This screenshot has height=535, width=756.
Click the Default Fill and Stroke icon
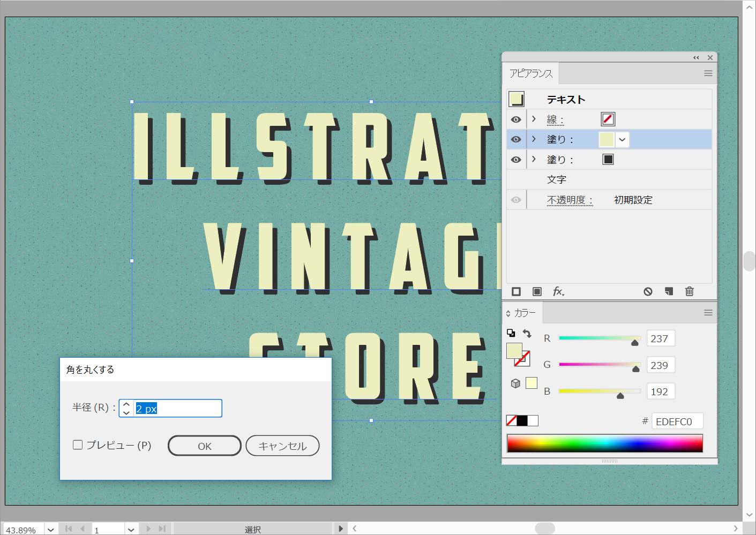(511, 333)
